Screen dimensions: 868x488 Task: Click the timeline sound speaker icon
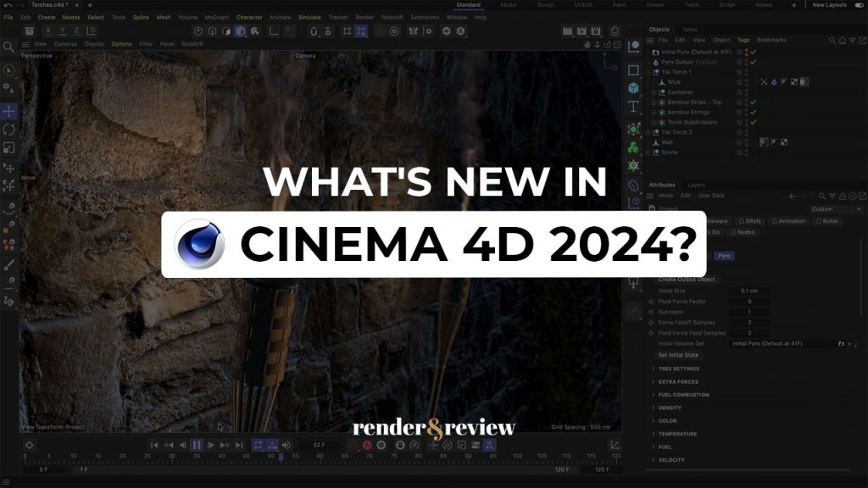click(x=287, y=445)
